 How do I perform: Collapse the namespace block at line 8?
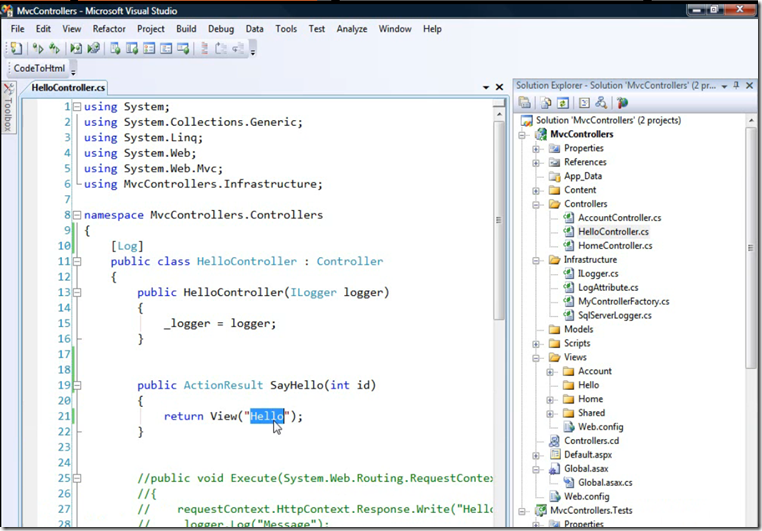click(77, 215)
